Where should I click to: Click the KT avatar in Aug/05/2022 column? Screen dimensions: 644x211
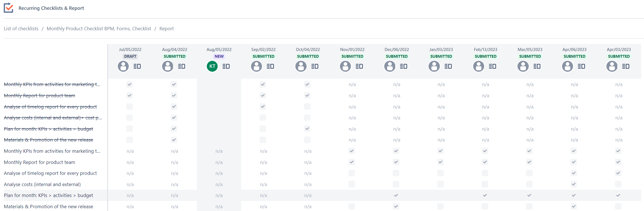click(212, 66)
